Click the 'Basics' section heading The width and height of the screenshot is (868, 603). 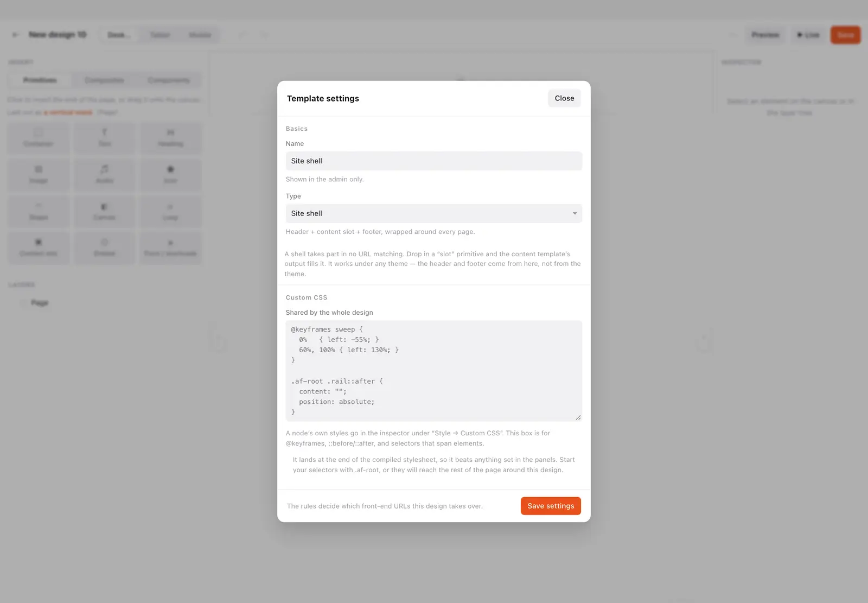(297, 129)
